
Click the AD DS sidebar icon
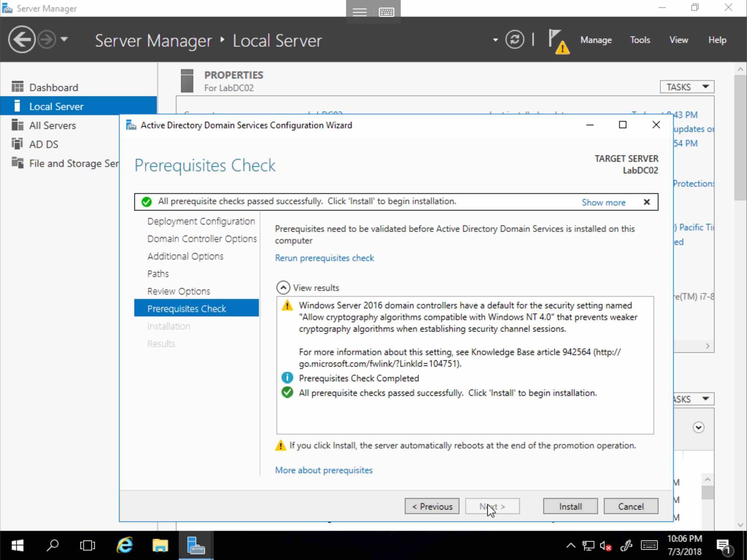click(17, 143)
